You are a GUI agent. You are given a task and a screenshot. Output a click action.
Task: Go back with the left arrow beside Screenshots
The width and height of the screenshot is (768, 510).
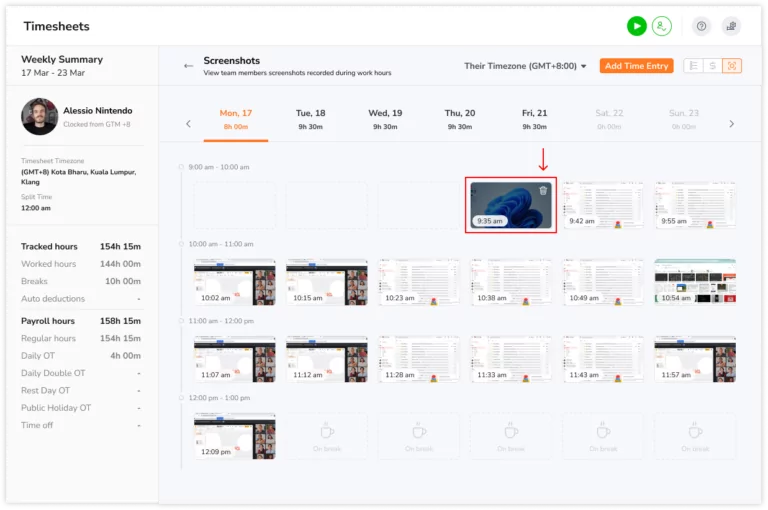pos(188,66)
